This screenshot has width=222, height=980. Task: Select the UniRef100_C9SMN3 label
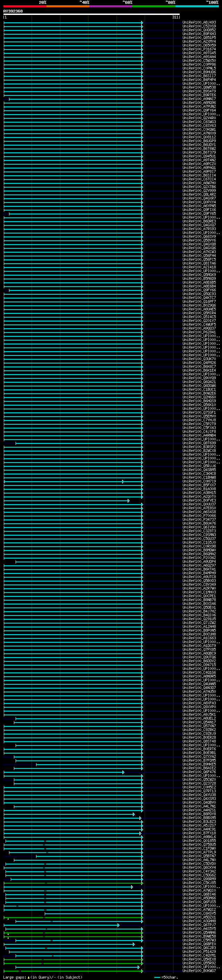199,535
